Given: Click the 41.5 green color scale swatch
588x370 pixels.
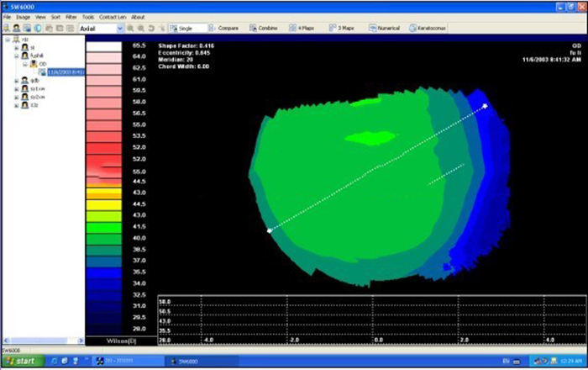Looking at the screenshot, I should [x=104, y=227].
